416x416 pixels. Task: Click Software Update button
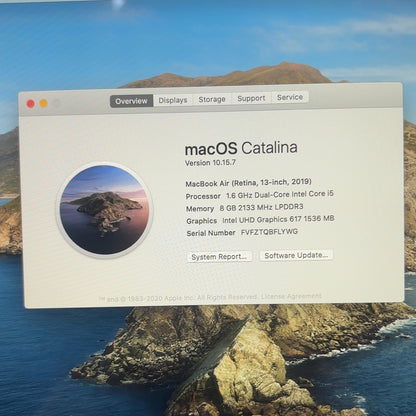[296, 255]
